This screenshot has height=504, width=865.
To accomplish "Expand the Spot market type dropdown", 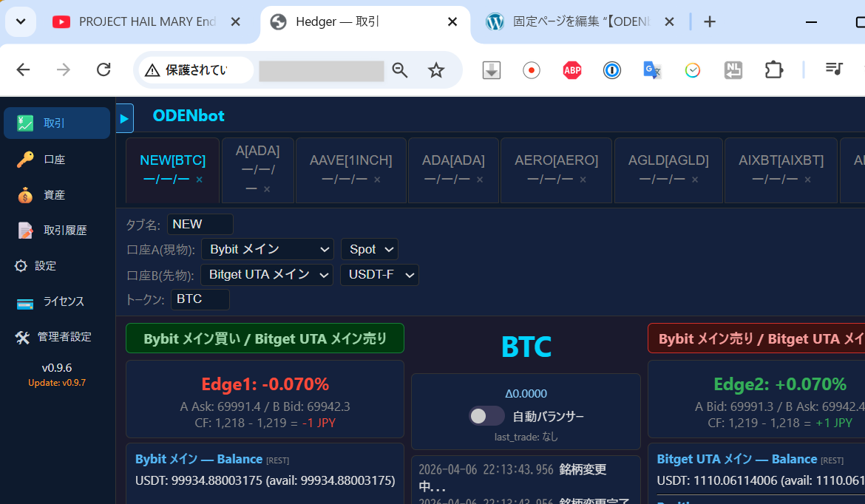I will point(370,250).
